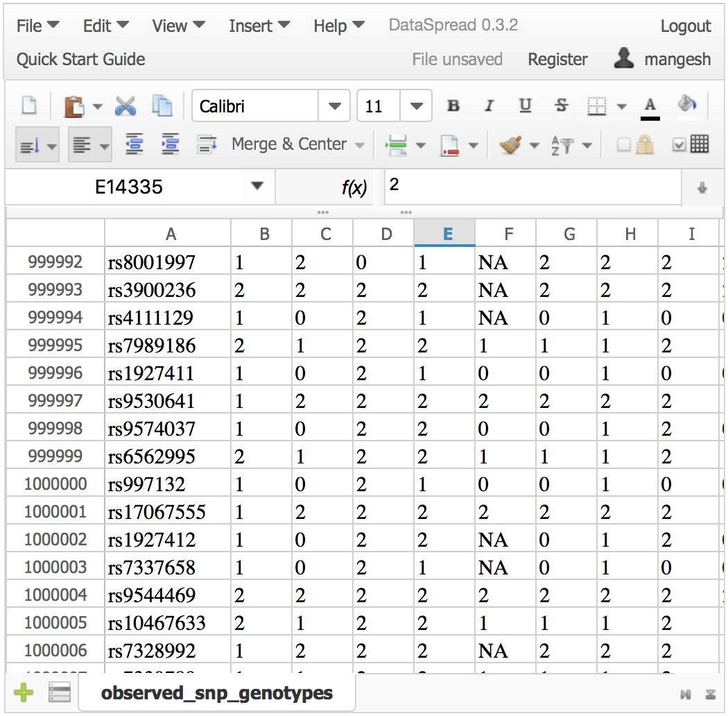
Task: Create a new blank spreadsheet file
Action: click(x=29, y=106)
